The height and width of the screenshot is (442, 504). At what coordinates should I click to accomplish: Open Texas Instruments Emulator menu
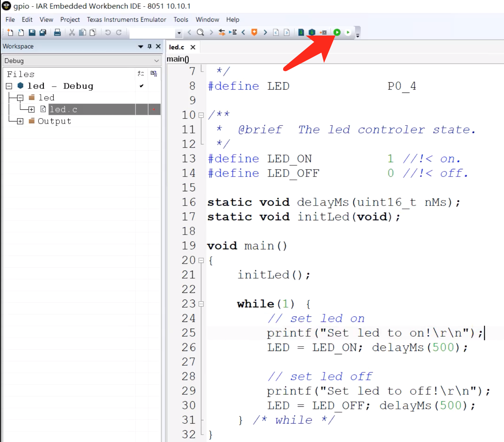[x=126, y=19]
